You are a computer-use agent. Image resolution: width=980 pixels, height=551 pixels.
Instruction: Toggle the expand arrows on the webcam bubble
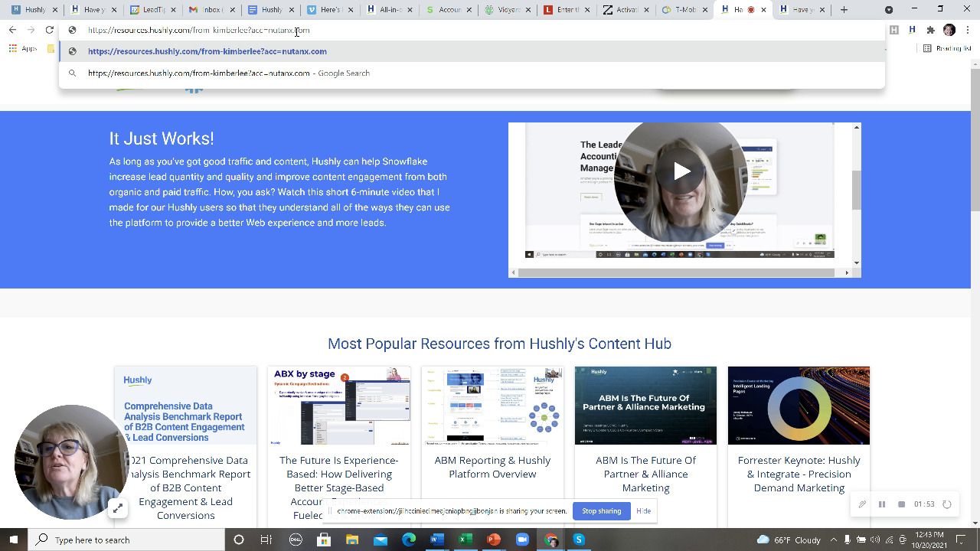pos(119,507)
